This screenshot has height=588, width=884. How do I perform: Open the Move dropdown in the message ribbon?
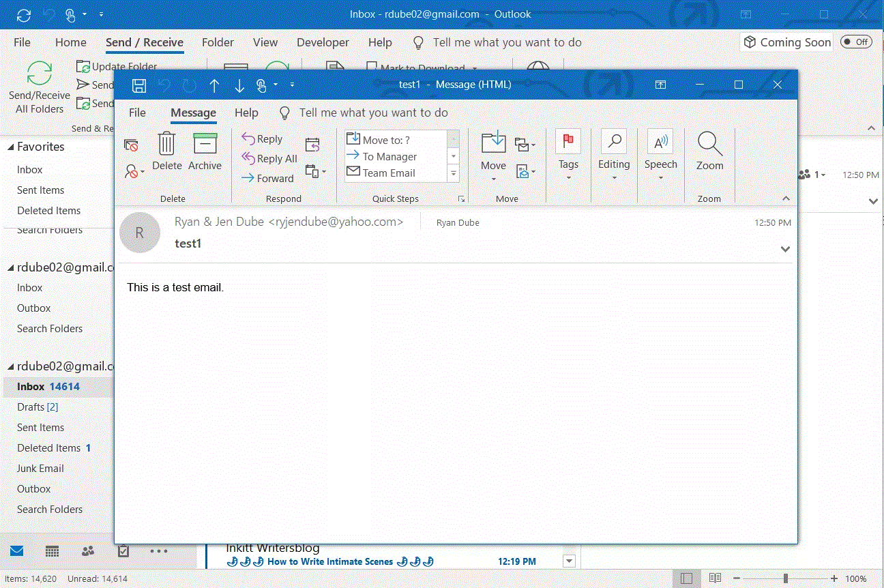tap(493, 157)
